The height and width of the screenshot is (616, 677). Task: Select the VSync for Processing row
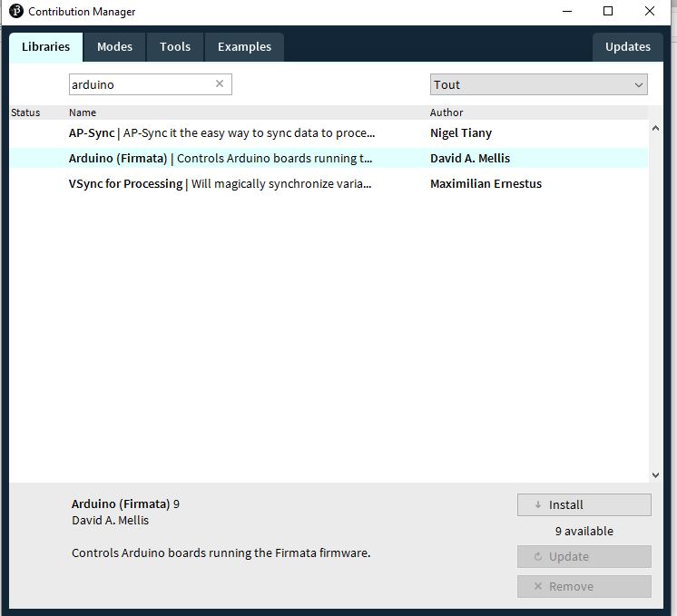[329, 184]
